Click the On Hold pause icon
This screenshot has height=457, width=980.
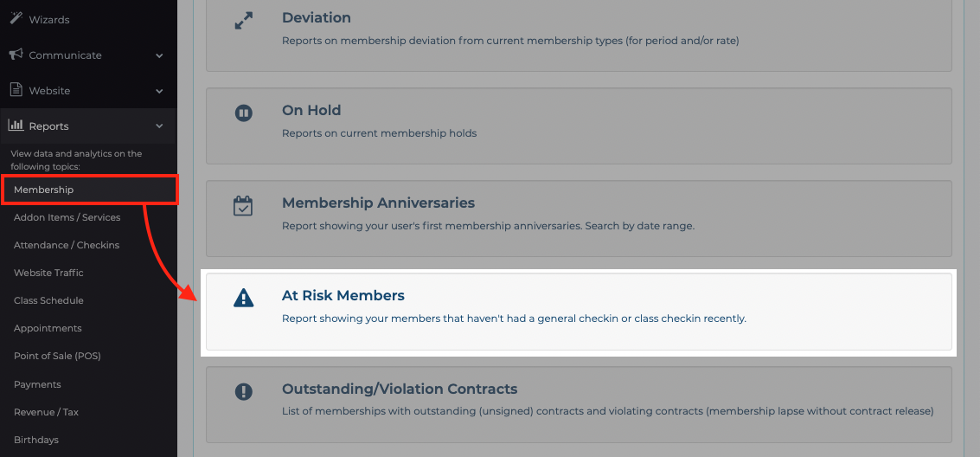pyautogui.click(x=243, y=113)
